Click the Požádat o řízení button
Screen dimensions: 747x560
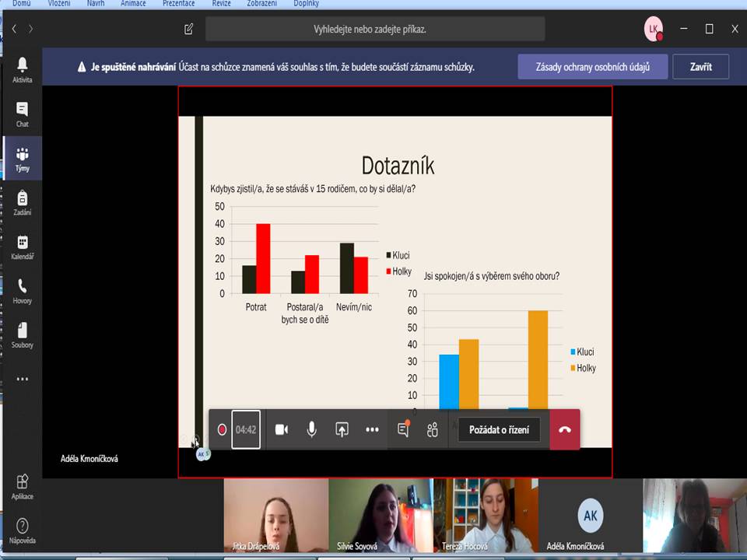pyautogui.click(x=499, y=430)
